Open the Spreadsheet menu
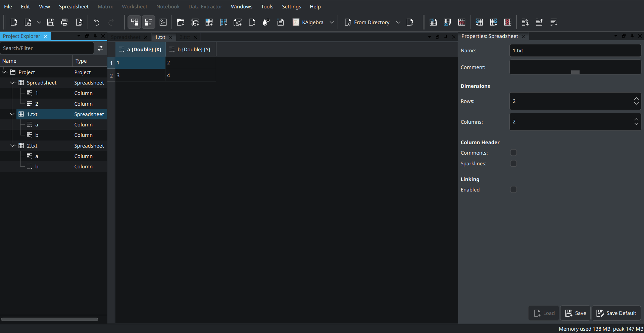644x333 pixels. [73, 7]
